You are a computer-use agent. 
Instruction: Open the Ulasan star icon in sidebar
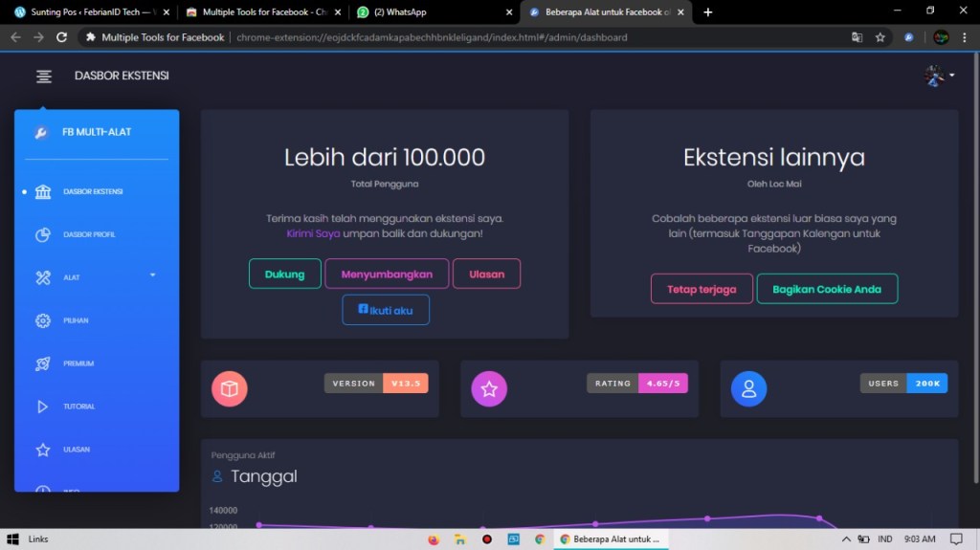(x=43, y=450)
